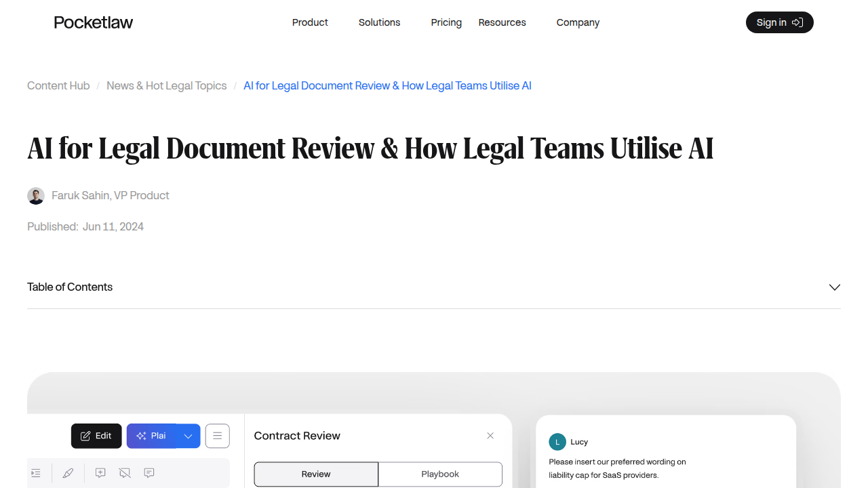868x488 pixels.
Task: Go to the Pricing page
Action: tap(446, 22)
